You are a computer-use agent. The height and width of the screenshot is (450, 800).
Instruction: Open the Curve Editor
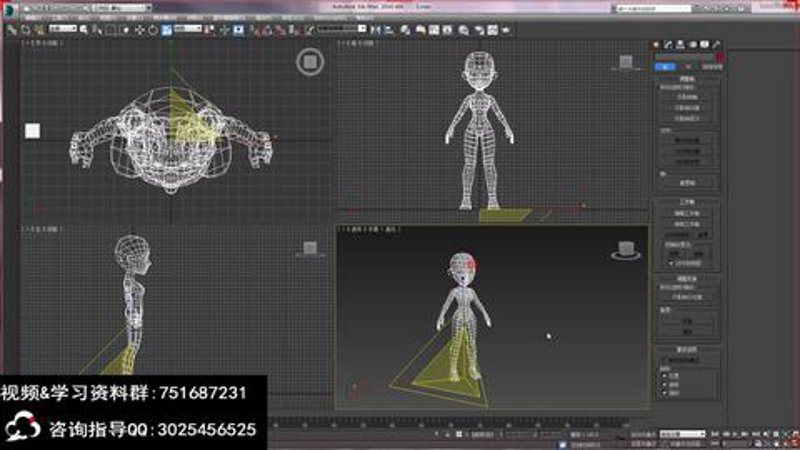(x=434, y=30)
